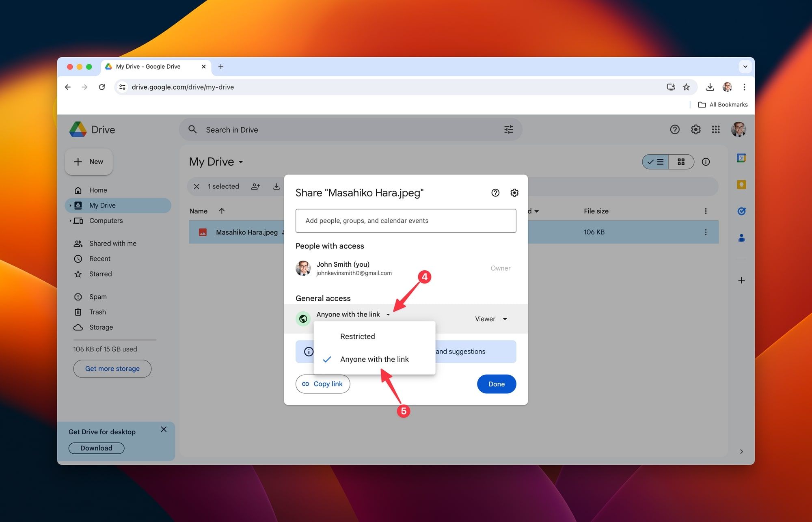
Task: Open column header more options menu
Action: [x=706, y=211]
